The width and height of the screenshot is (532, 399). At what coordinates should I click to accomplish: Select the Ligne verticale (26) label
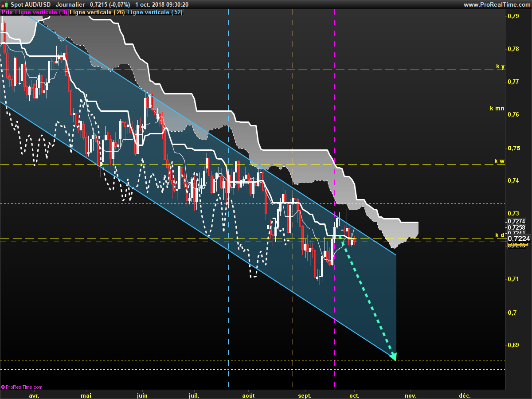point(97,12)
